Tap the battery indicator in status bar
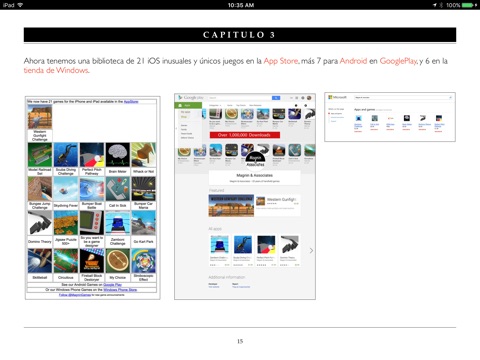 coord(468,5)
